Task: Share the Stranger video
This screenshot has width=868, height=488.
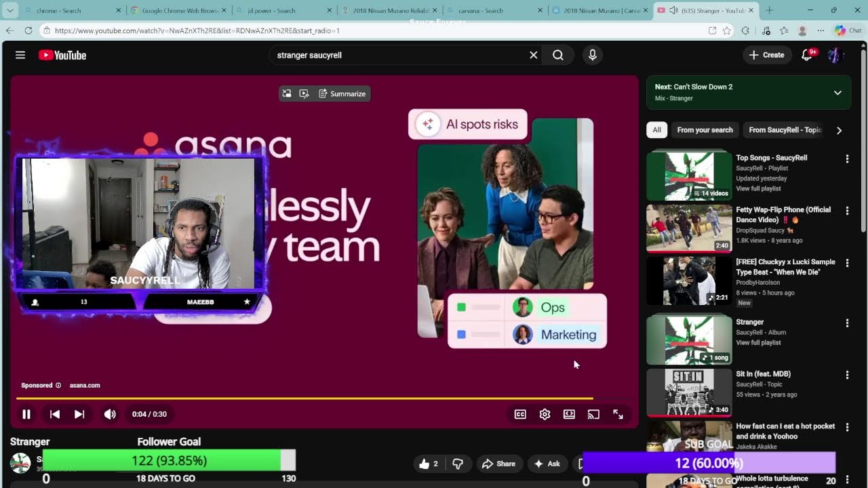Action: click(498, 464)
